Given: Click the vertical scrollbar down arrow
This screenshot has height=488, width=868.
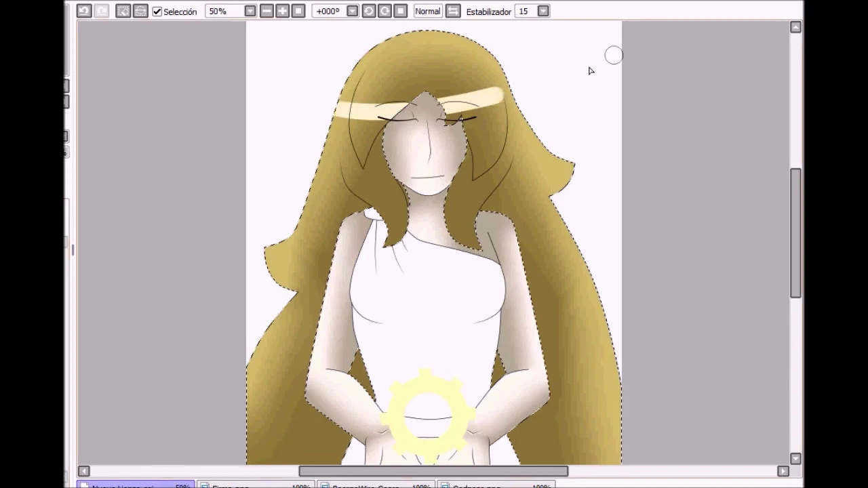Looking at the screenshot, I should tap(796, 459).
